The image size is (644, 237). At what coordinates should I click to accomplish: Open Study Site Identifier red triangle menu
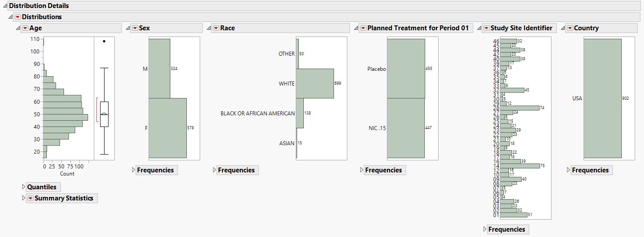click(x=486, y=28)
